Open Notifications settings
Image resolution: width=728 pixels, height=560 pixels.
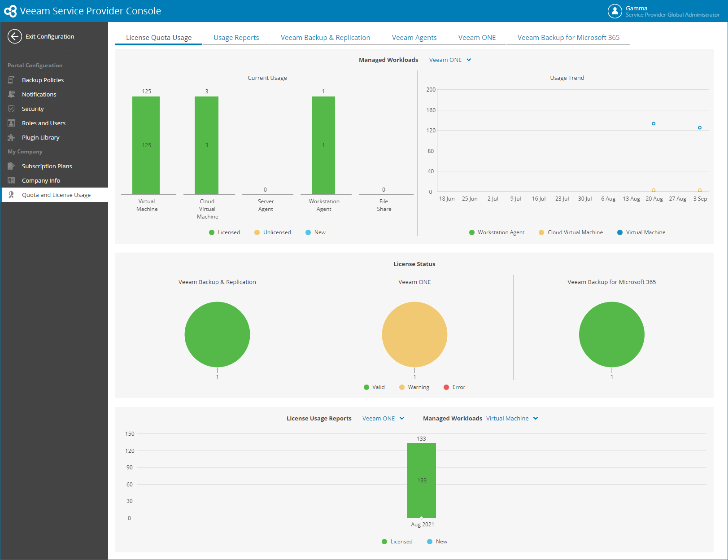coord(39,94)
